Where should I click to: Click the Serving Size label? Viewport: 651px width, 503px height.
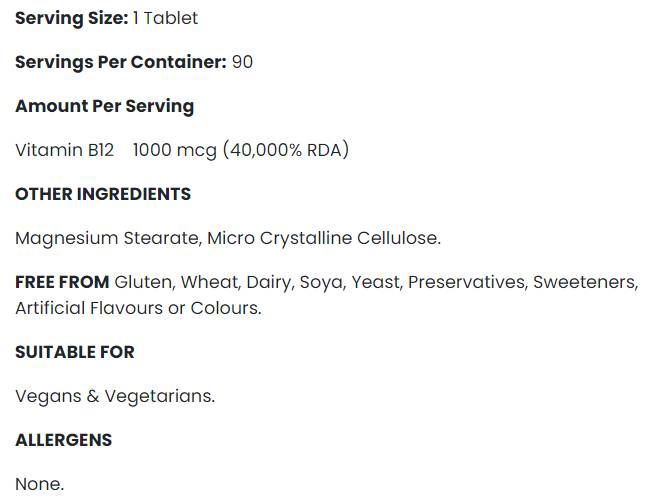[71, 18]
